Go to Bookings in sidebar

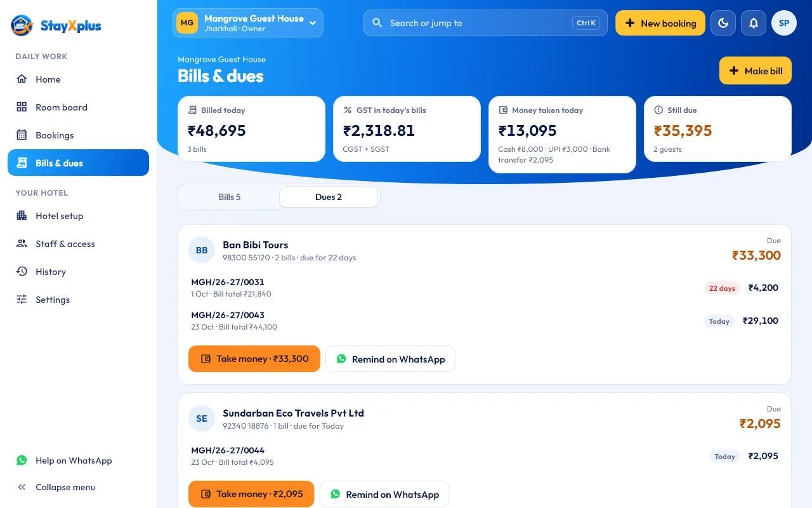(x=78, y=135)
